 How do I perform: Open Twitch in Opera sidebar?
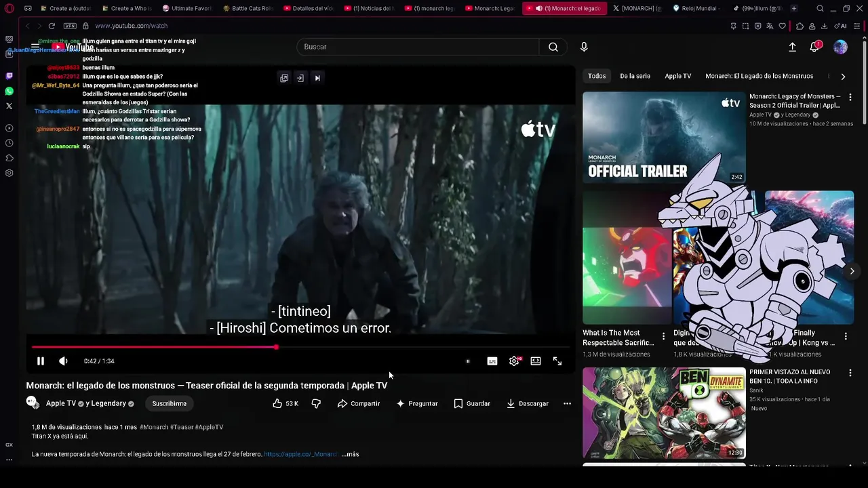pyautogui.click(x=9, y=76)
